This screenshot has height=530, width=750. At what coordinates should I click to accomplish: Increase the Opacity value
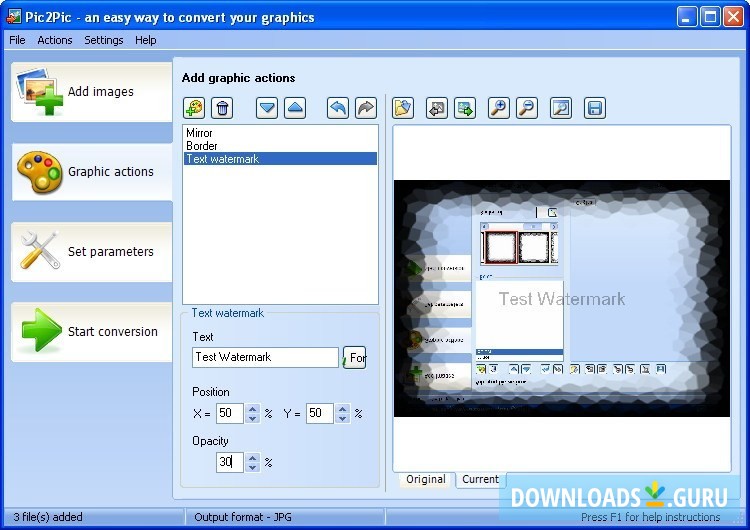(253, 458)
